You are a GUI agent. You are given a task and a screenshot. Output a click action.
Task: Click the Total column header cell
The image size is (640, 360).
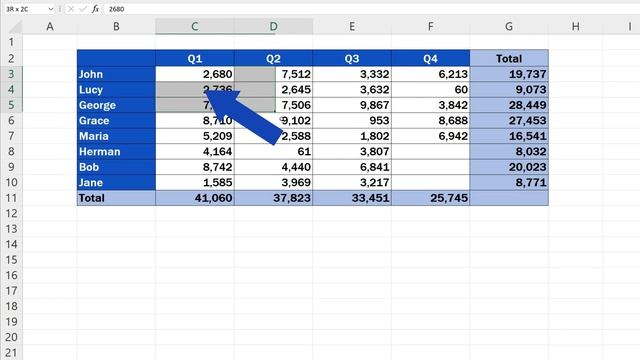(509, 58)
